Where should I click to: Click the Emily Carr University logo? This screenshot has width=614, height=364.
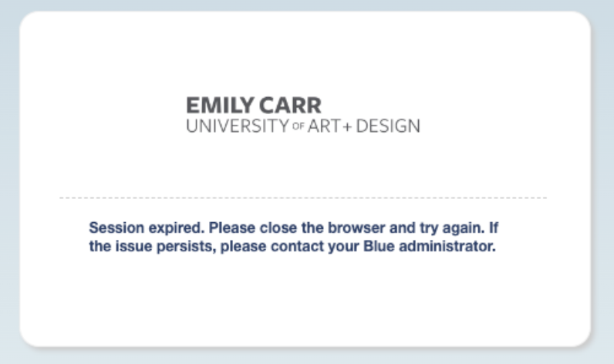point(303,115)
